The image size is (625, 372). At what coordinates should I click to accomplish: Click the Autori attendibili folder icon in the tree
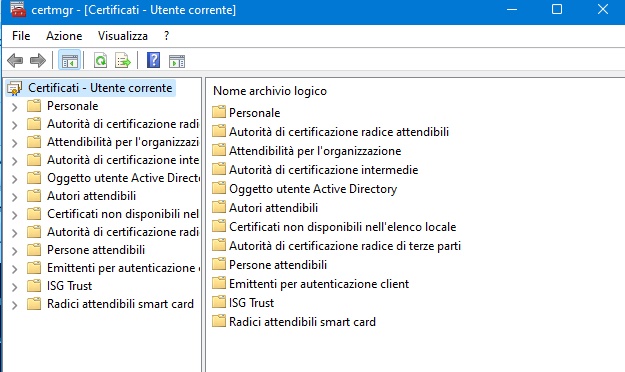point(34,196)
